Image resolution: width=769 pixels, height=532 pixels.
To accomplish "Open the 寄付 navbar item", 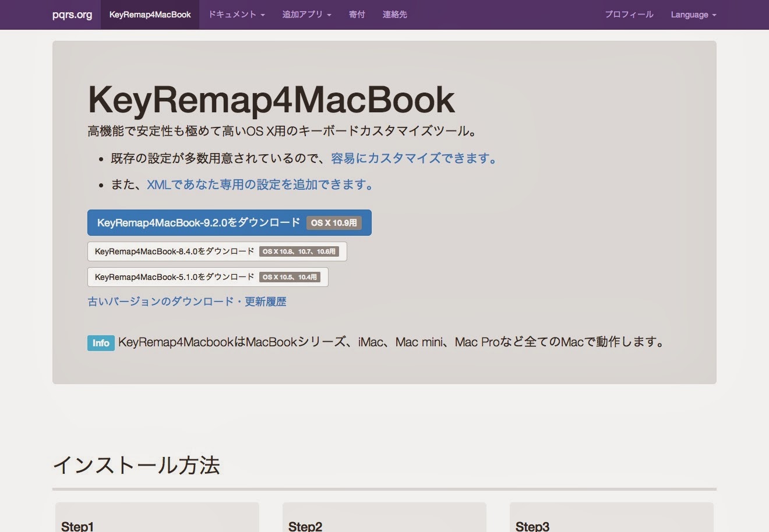I will coord(357,15).
